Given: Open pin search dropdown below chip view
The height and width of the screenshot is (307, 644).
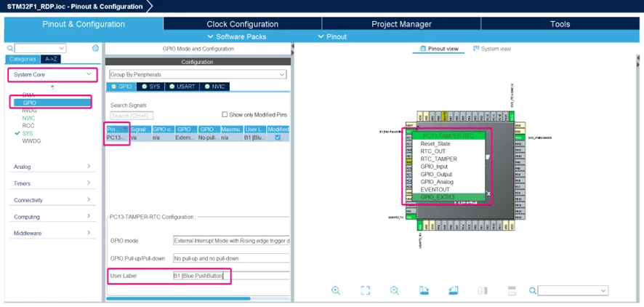Looking at the screenshot, I should [573, 290].
